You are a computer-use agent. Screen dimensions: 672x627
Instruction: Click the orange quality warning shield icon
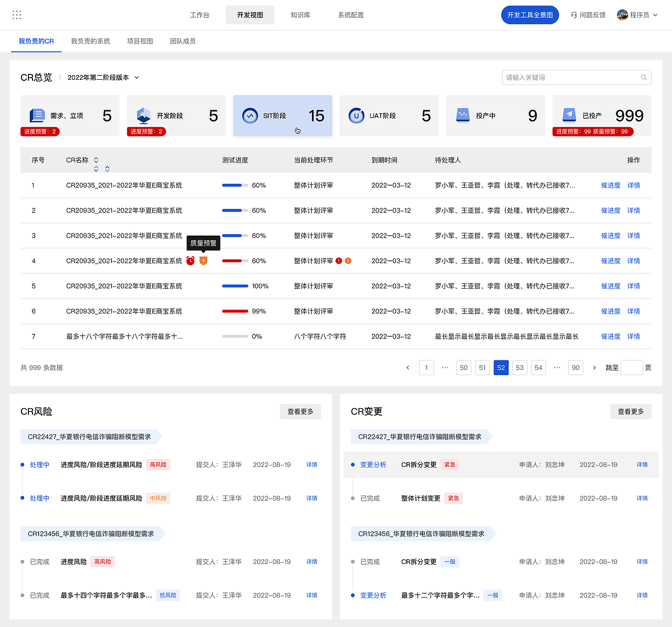[x=204, y=261]
